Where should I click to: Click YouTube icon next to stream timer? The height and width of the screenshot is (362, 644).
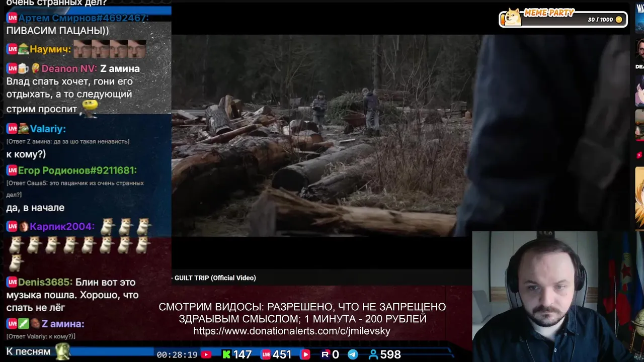[206, 354]
